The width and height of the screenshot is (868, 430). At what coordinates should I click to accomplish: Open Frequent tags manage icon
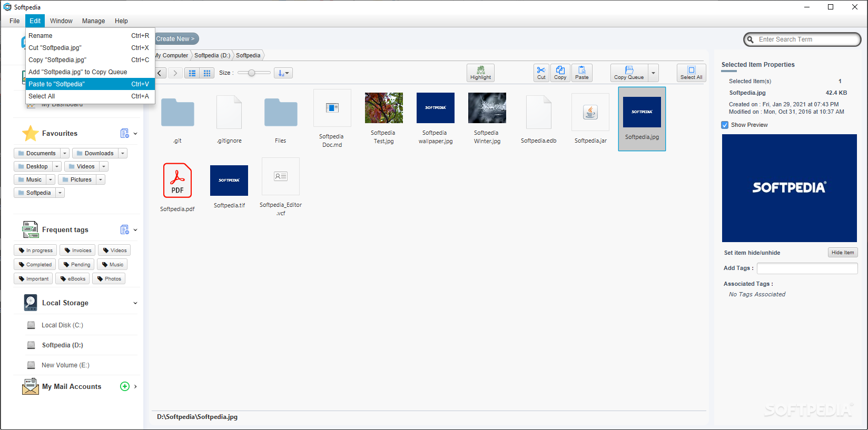click(125, 230)
